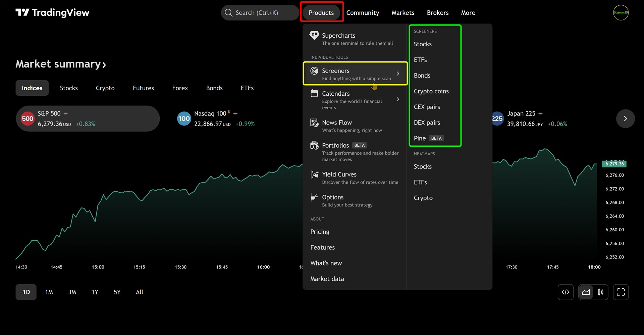This screenshot has height=335, width=644.
Task: Click the search input field
Action: click(x=260, y=13)
